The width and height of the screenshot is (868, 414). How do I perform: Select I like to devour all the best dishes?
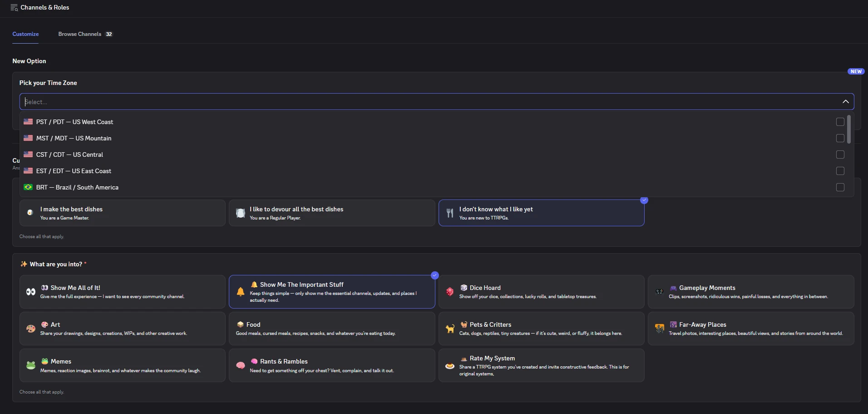tap(332, 213)
